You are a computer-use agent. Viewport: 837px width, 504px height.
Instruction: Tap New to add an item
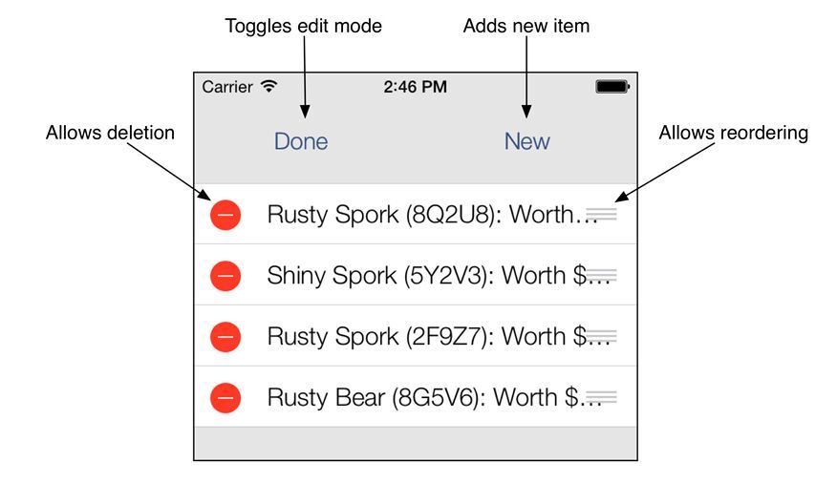(526, 141)
